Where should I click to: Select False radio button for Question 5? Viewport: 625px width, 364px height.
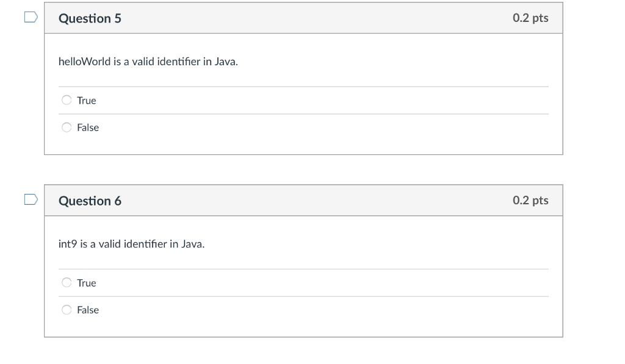[67, 127]
